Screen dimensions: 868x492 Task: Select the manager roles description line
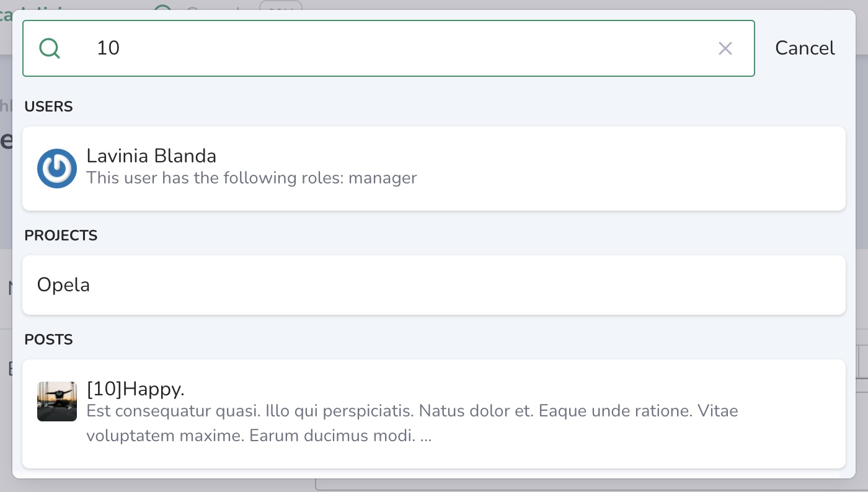point(252,178)
